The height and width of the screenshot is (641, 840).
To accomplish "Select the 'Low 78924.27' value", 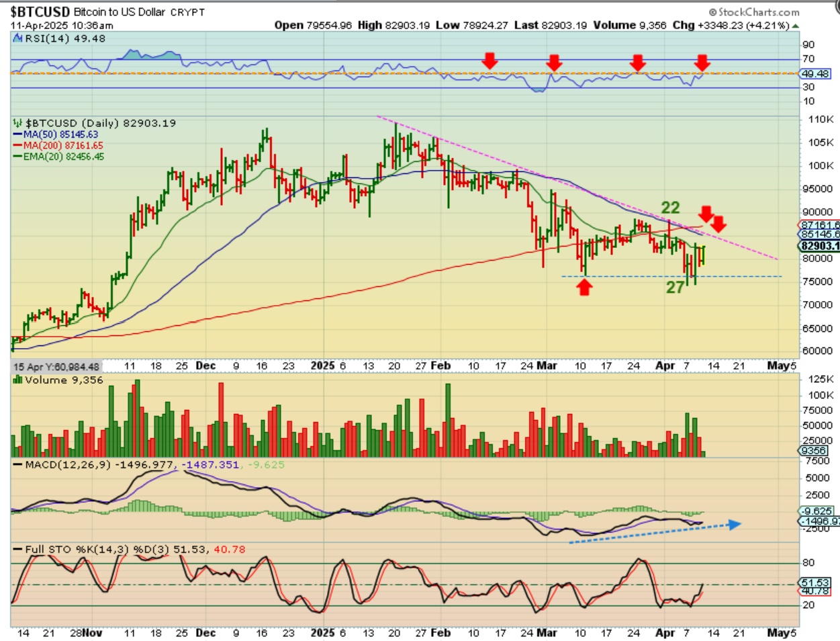I will (472, 26).
